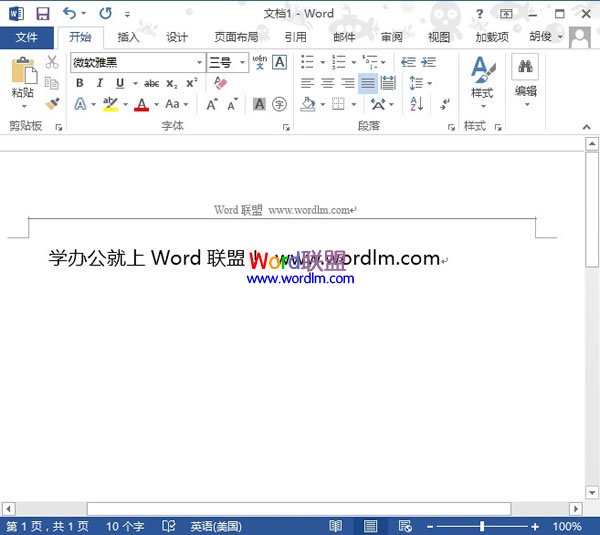Click the 编辑 Editing button

pyautogui.click(x=526, y=81)
